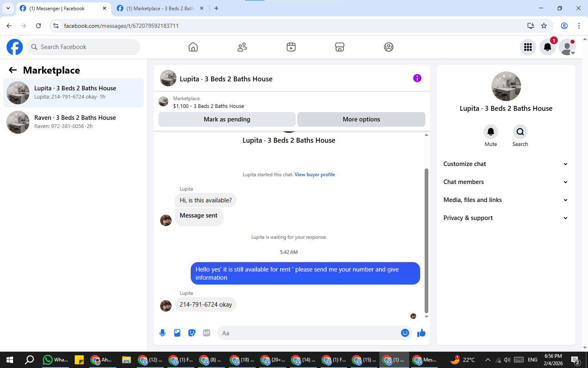Click the '214-791-6724 okay' message bubble
Image resolution: width=588 pixels, height=368 pixels.
206,305
